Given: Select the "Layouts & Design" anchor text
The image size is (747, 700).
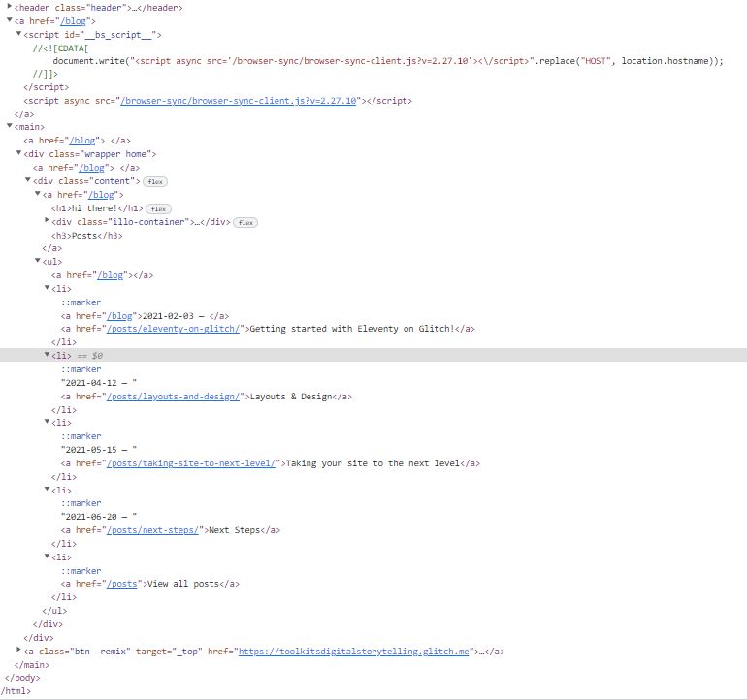Looking at the screenshot, I should (x=291, y=397).
